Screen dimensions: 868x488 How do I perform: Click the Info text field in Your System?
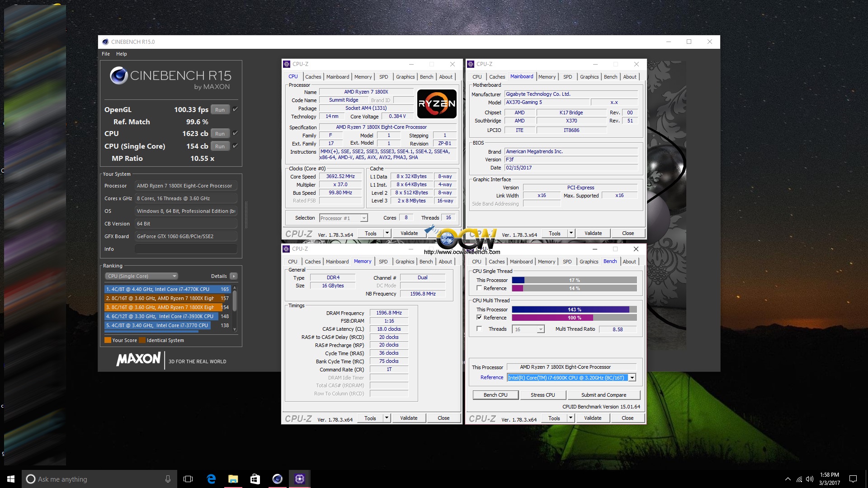(186, 249)
